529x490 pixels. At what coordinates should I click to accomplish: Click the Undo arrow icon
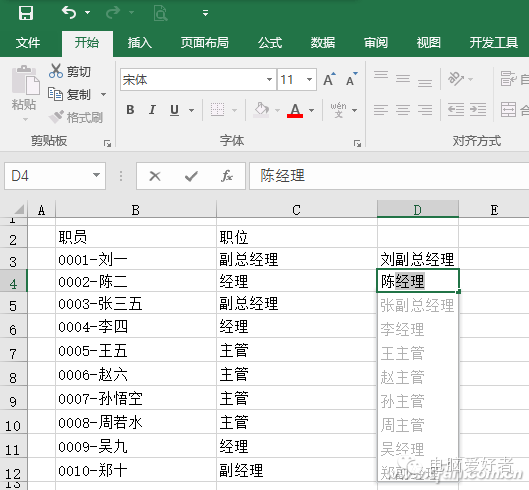point(69,12)
